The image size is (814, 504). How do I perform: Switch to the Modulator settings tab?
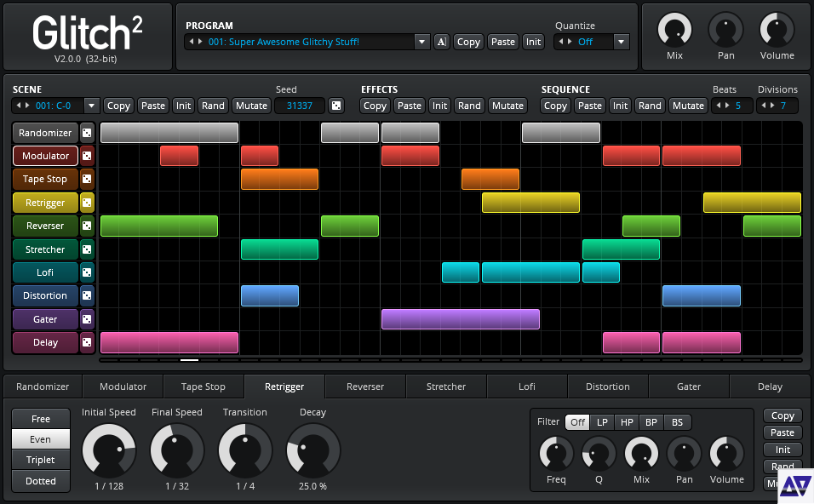pyautogui.click(x=123, y=387)
